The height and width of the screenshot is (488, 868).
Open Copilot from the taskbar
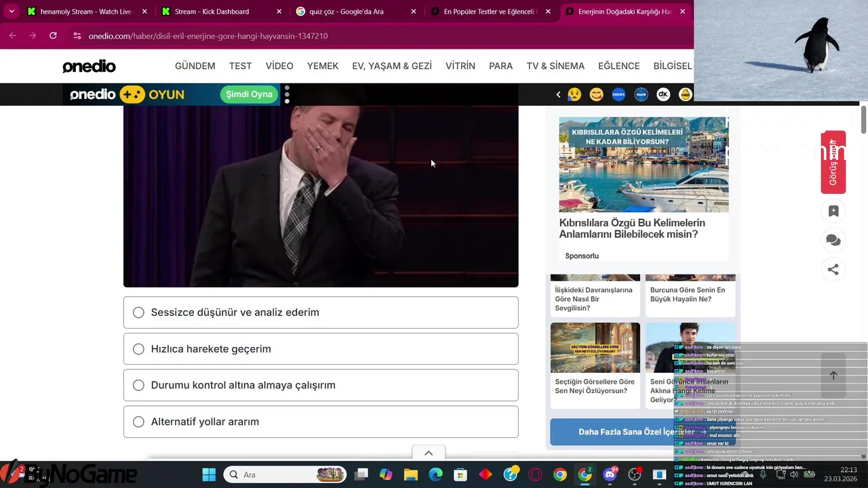tap(385, 474)
